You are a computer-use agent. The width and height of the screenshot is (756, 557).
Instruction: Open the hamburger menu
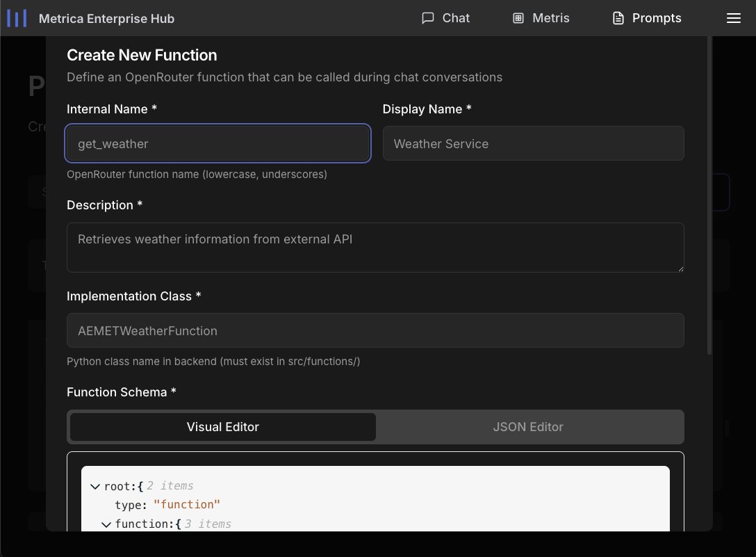point(733,18)
